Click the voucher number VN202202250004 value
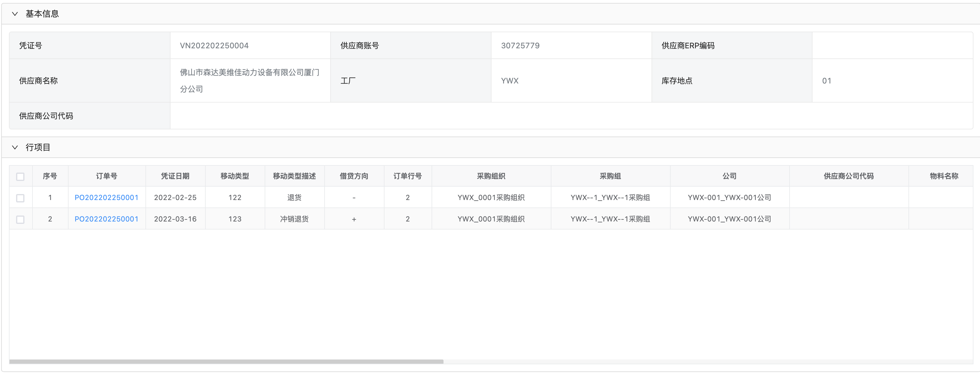This screenshot has height=375, width=980. tap(214, 46)
